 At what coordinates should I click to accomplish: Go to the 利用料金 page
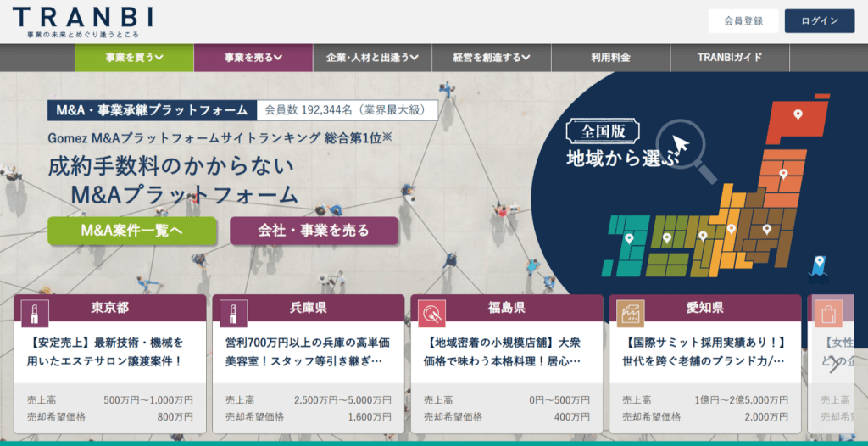[x=610, y=58]
